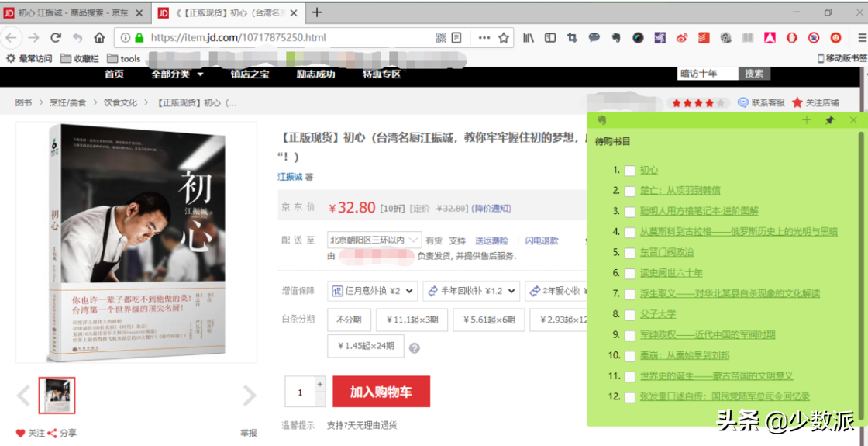Select ¥11.1起×3期 installment option
The width and height of the screenshot is (868, 446).
[412, 320]
